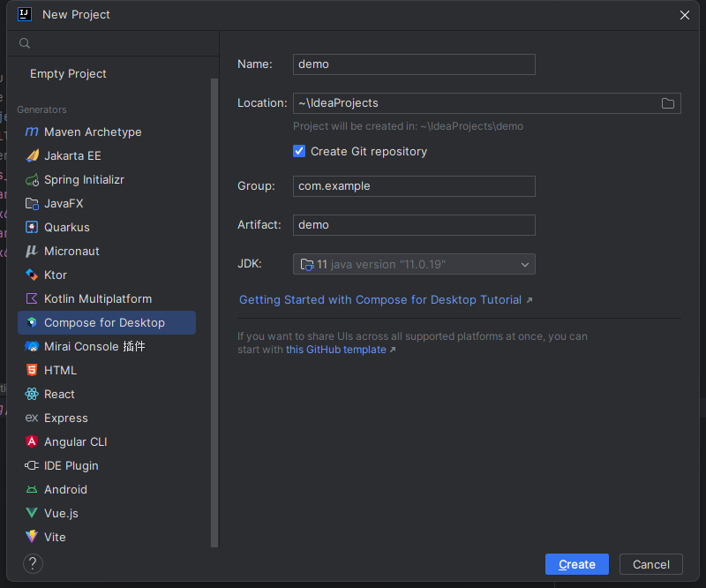
Task: Select the React atom icon
Action: 32,395
